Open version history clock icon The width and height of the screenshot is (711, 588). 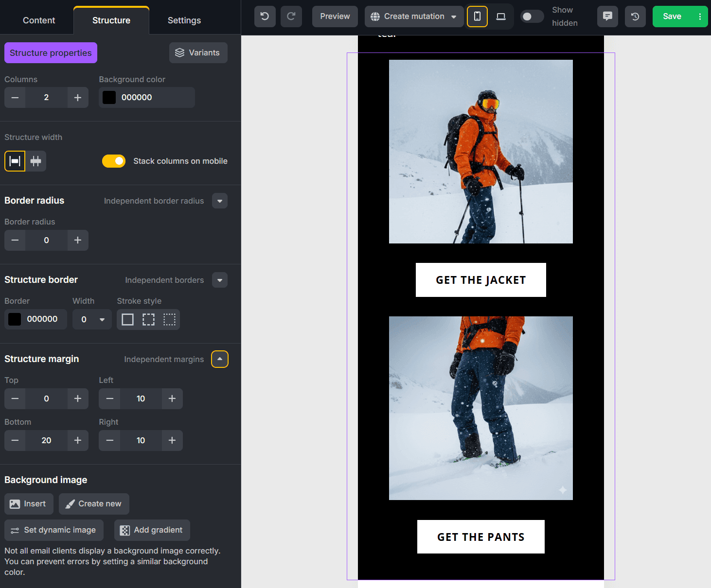635,17
